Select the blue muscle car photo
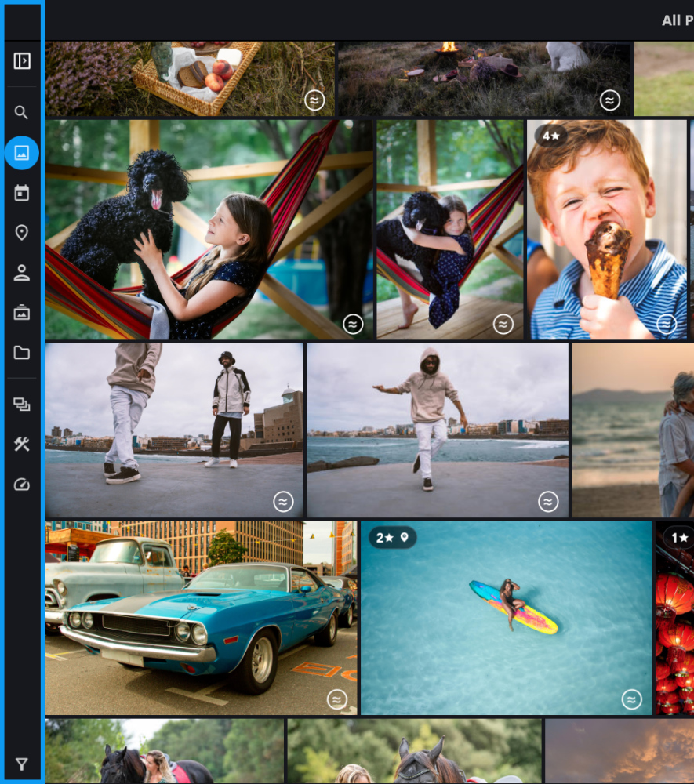The image size is (694, 784). (x=201, y=618)
